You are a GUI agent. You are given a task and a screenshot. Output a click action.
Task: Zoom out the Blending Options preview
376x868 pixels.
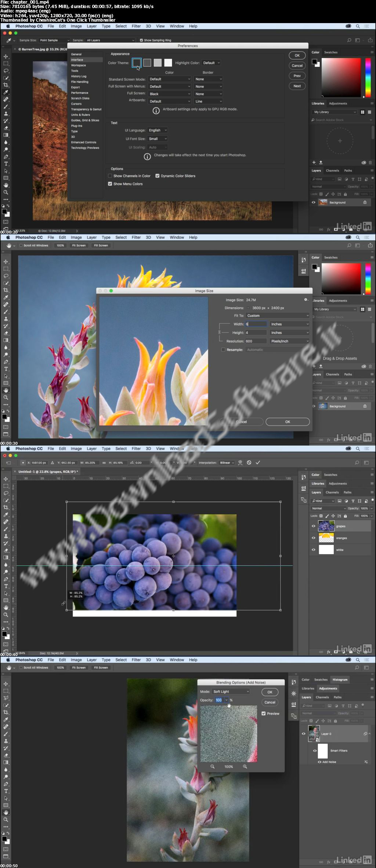(212, 766)
